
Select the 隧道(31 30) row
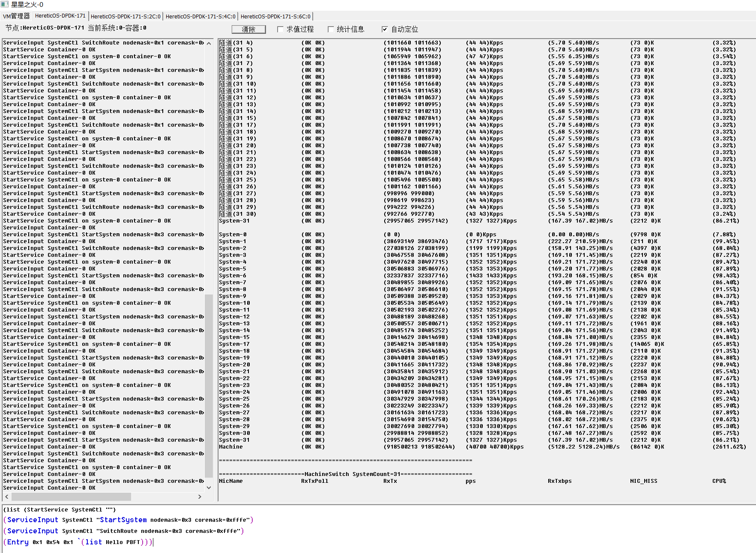point(478,214)
